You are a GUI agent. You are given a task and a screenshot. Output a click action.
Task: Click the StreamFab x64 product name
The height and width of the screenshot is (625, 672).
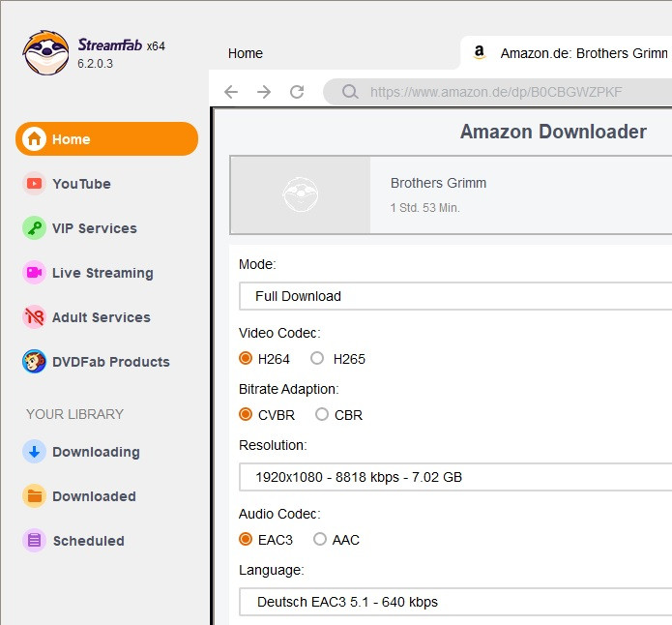(x=122, y=45)
